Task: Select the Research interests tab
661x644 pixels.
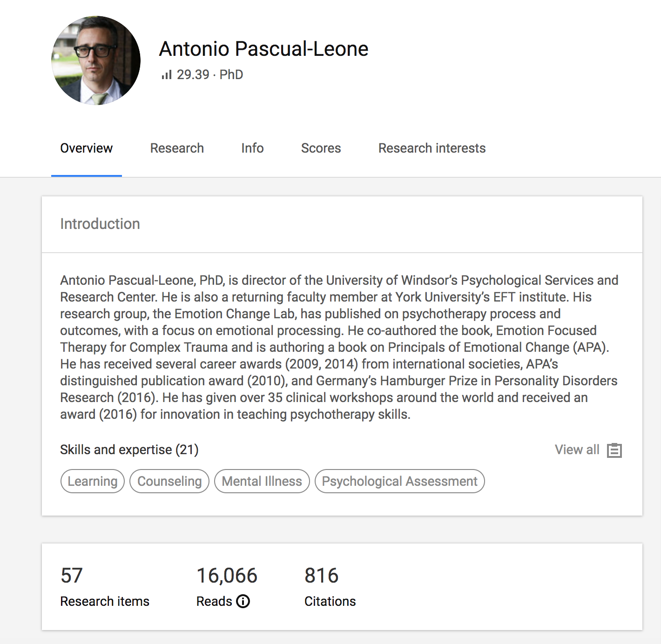Action: pos(432,148)
